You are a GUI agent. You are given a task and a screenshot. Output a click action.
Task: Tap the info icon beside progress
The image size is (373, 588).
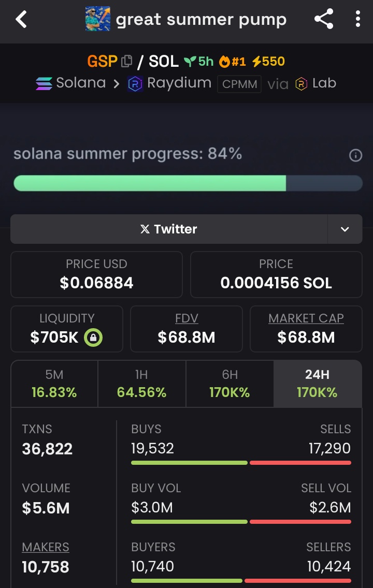coord(355,155)
